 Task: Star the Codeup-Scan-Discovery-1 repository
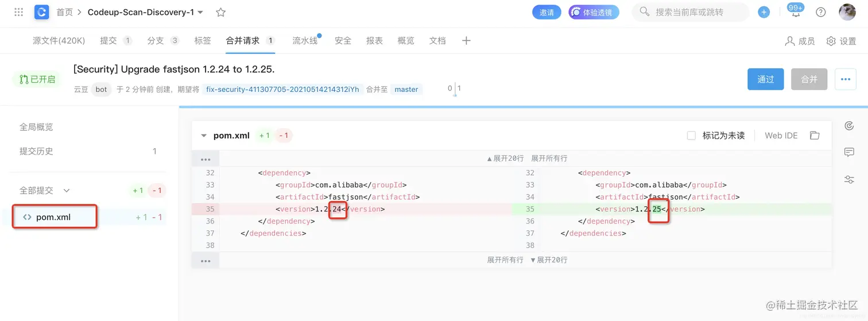(x=220, y=12)
